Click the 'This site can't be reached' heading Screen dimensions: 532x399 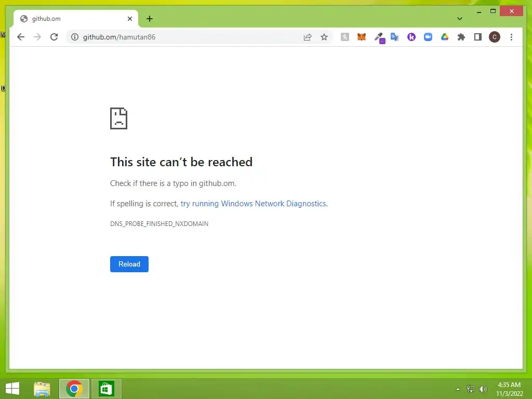point(181,162)
